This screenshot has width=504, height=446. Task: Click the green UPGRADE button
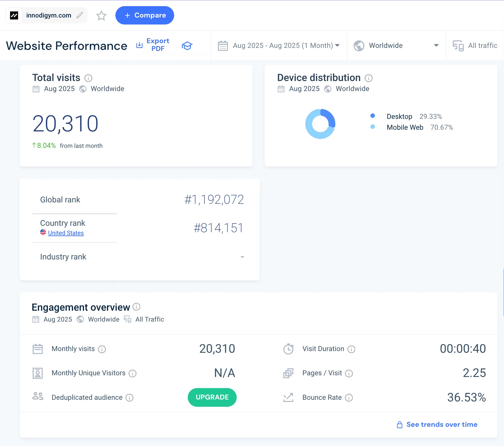point(212,397)
